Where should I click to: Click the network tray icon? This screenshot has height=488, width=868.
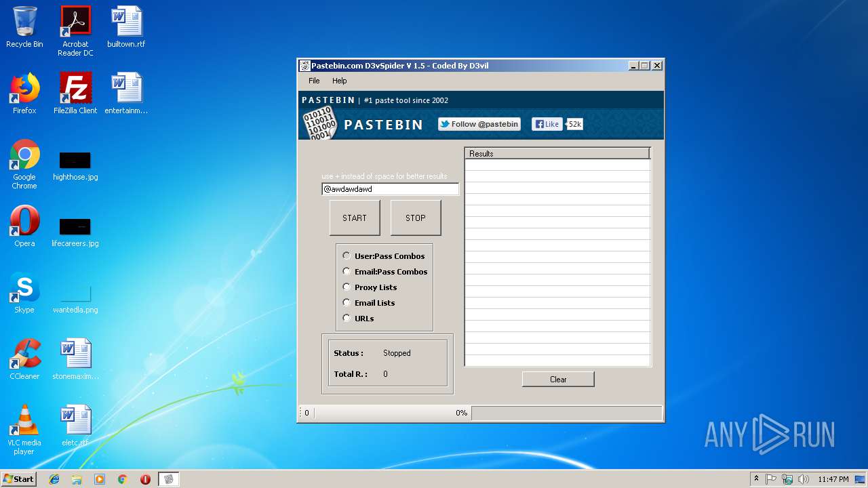tap(787, 479)
